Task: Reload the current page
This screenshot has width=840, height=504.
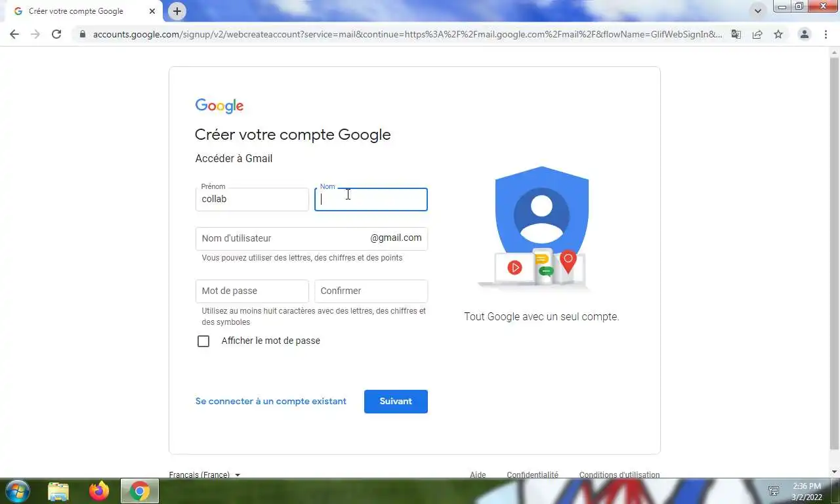Action: click(x=56, y=34)
